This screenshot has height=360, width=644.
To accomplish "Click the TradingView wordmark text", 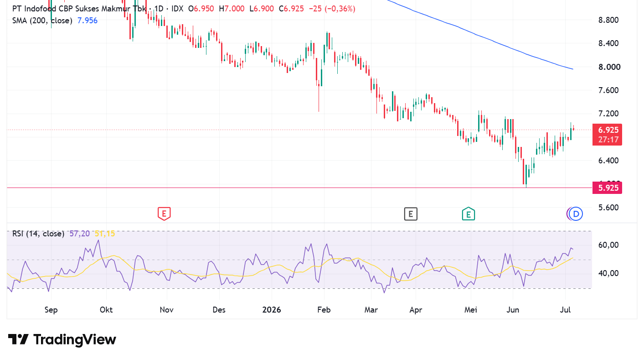I will click(75, 339).
